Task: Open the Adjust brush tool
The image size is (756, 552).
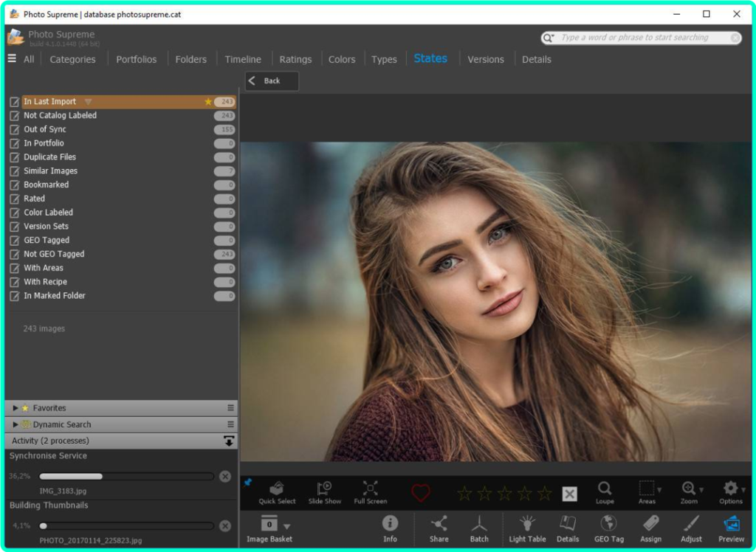Action: coord(691,528)
